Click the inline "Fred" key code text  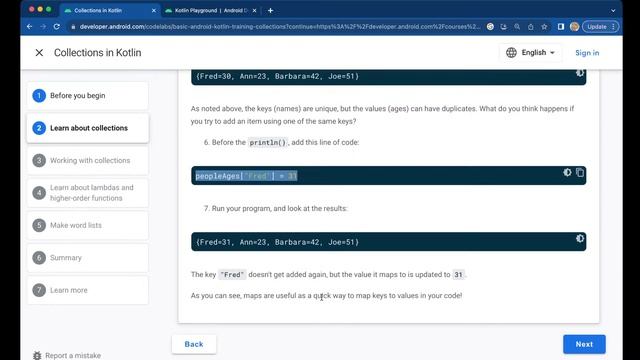click(x=232, y=275)
